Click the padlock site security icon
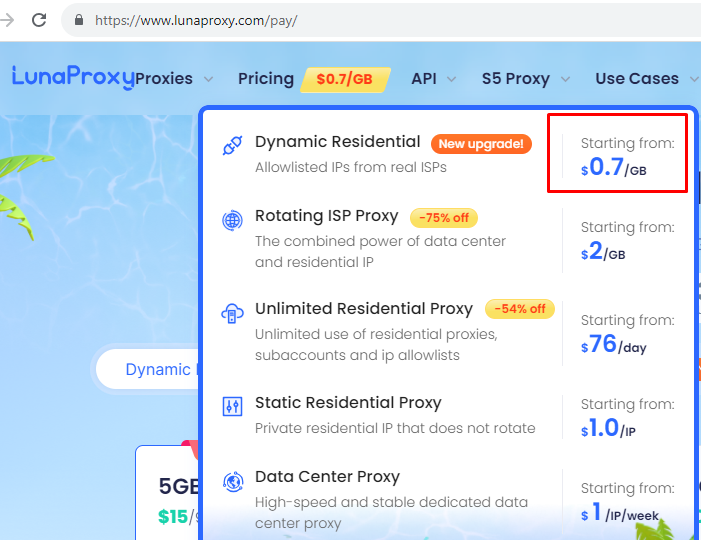 79,20
